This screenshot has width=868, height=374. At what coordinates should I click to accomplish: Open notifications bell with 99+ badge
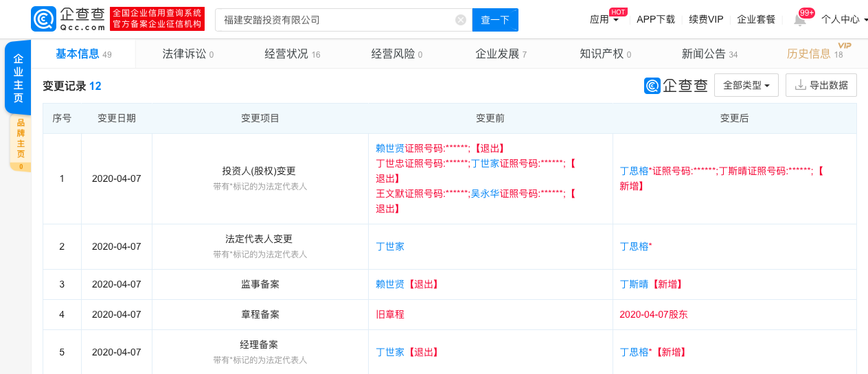tap(800, 19)
